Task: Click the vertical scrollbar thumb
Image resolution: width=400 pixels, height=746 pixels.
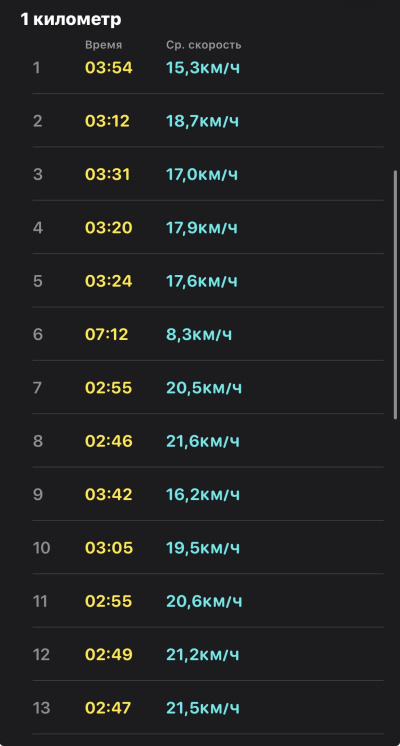Action: (x=395, y=294)
